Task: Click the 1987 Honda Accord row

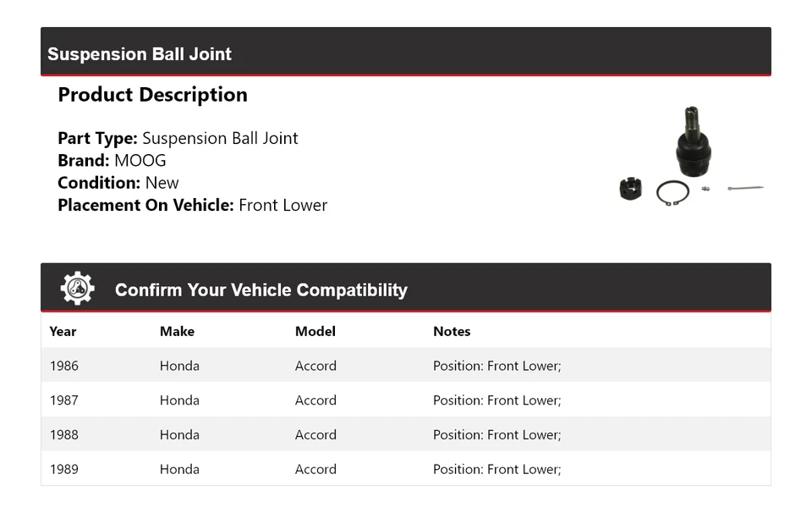Action: pyautogui.click(x=315, y=400)
